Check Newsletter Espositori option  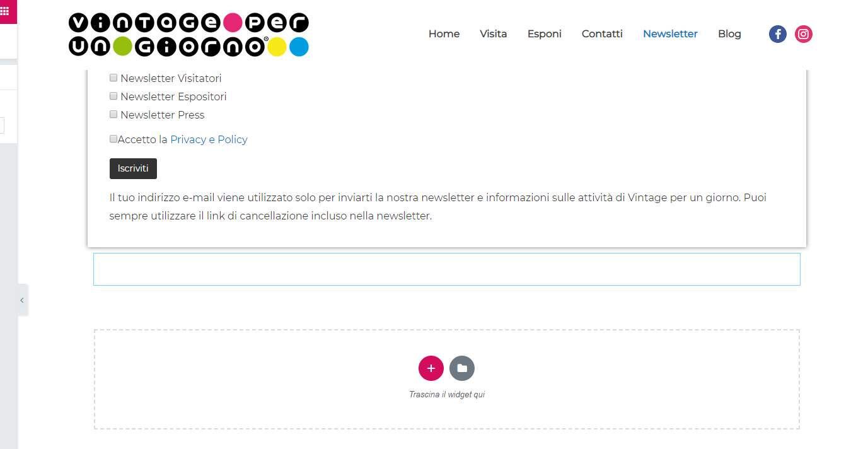point(113,96)
